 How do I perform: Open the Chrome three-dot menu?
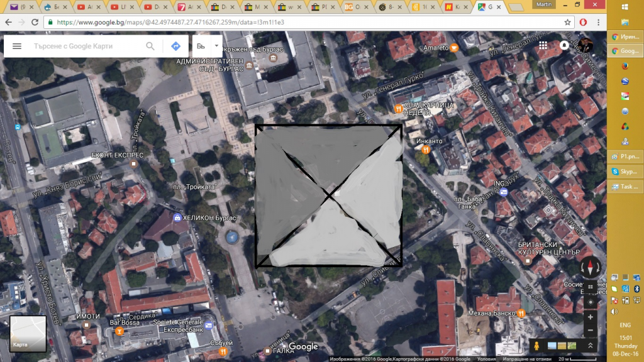point(599,22)
